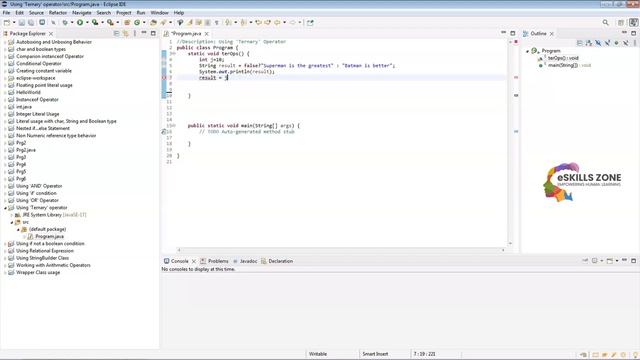Click Collapse All in Package Explorer
The width and height of the screenshot is (640, 360).
[117, 33]
